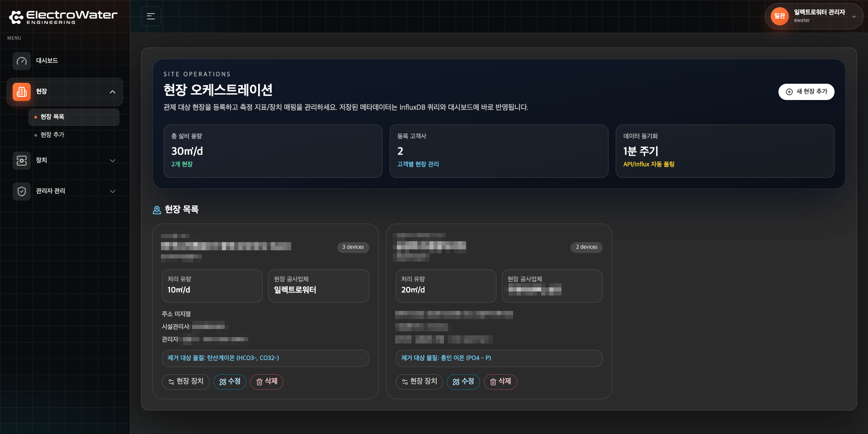This screenshot has height=434, width=868.
Task: Select 현장 목록 in the sidebar submenu
Action: point(52,117)
